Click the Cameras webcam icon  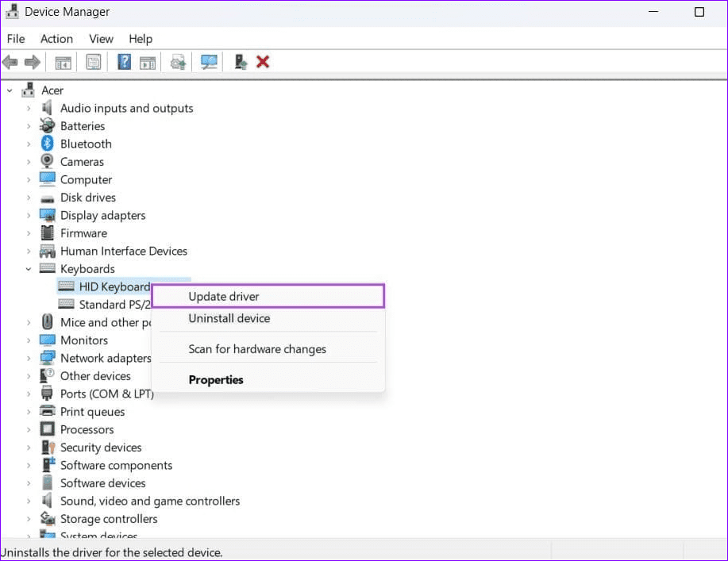tap(47, 161)
